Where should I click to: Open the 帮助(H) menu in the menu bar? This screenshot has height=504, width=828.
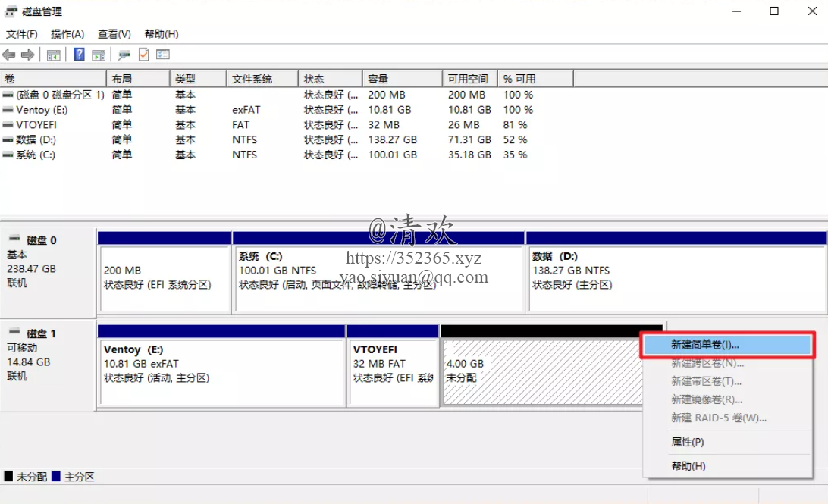(x=162, y=34)
